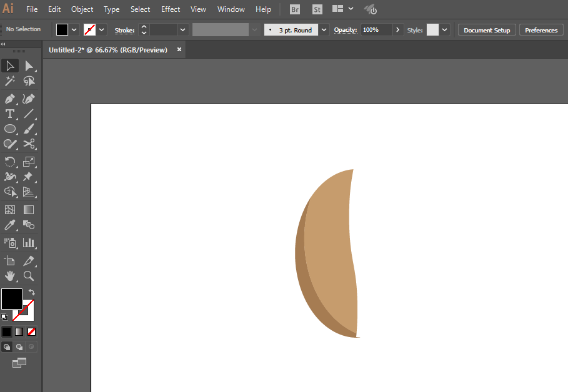
Task: Click the Document Setup button
Action: tap(487, 30)
